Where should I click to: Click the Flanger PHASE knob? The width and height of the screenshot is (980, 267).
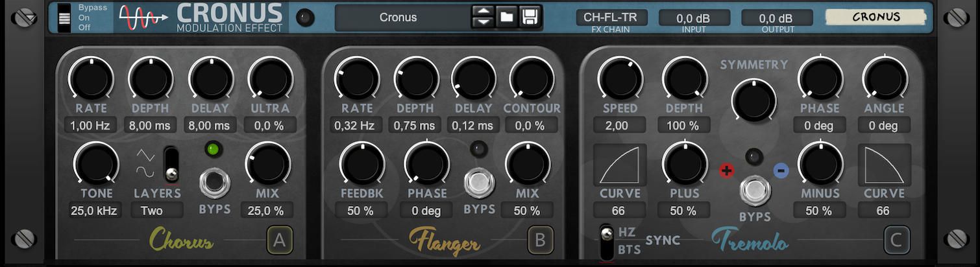(426, 163)
